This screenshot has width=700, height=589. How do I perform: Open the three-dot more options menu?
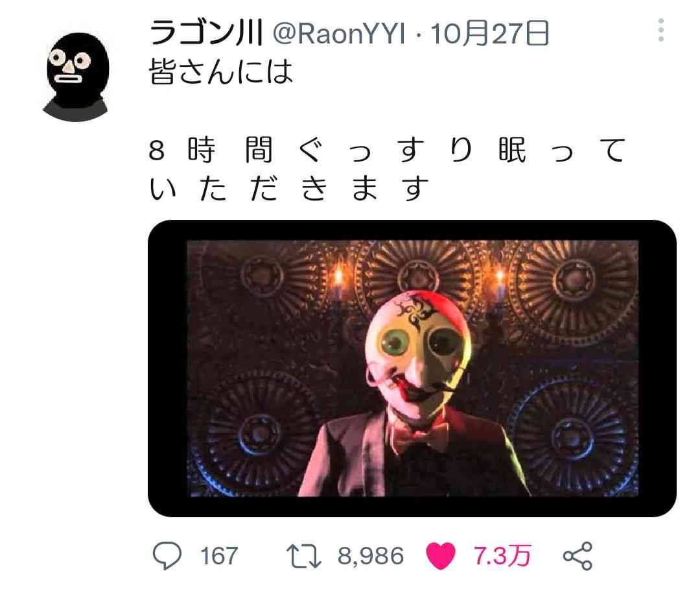click(660, 30)
